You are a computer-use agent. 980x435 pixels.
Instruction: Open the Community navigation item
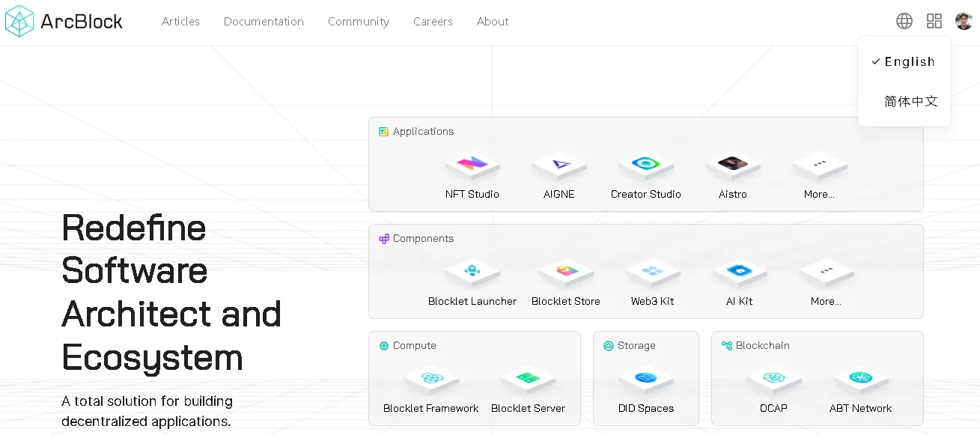pyautogui.click(x=359, y=22)
